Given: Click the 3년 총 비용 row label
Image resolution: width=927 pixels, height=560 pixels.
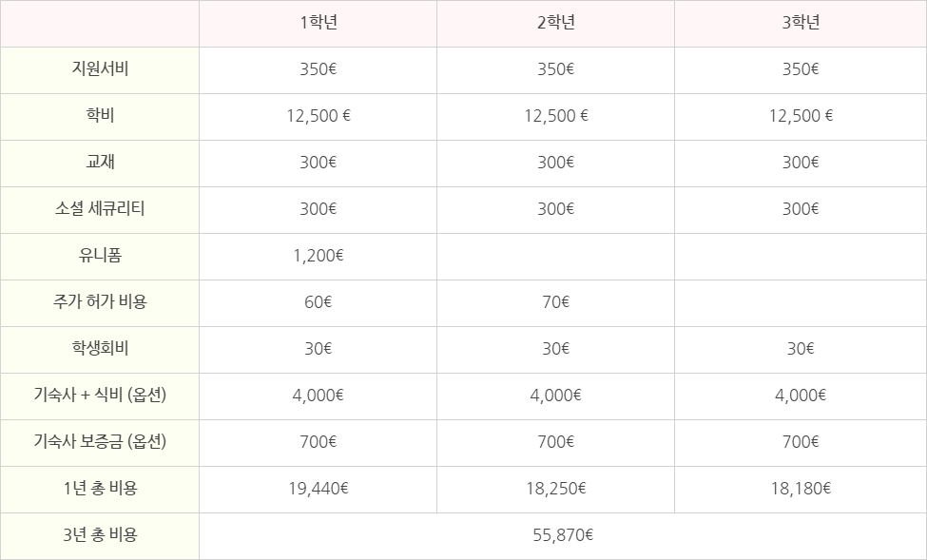Looking at the screenshot, I should 100,534.
